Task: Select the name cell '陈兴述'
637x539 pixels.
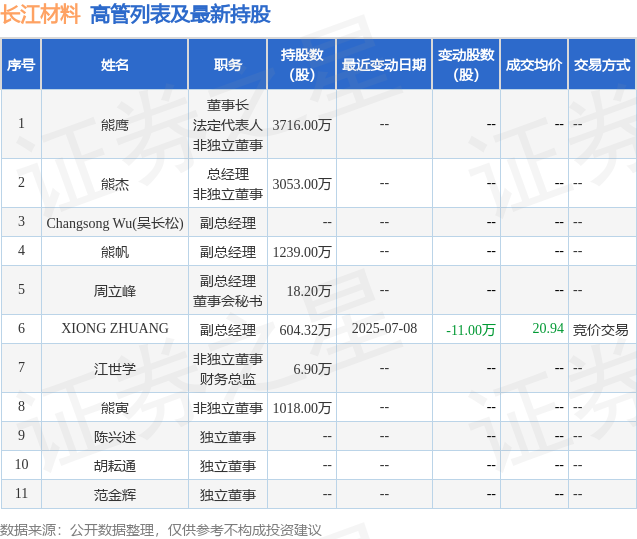Action: 115,437
